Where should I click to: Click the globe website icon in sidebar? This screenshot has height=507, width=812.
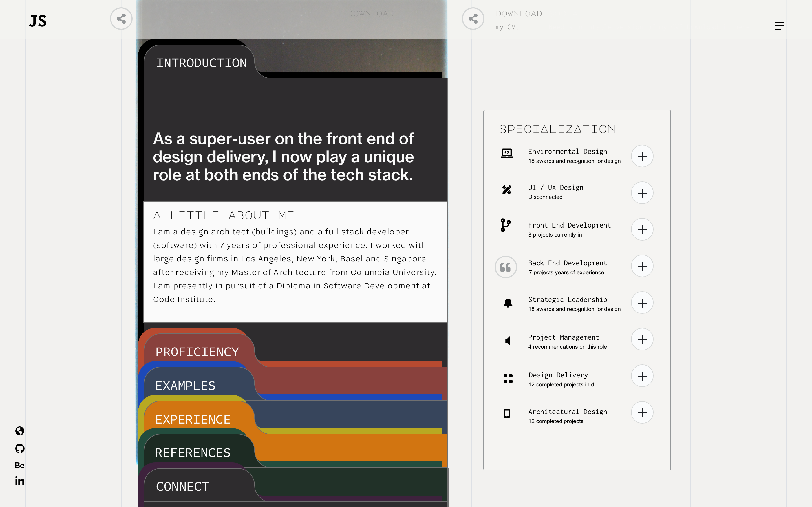click(x=20, y=431)
